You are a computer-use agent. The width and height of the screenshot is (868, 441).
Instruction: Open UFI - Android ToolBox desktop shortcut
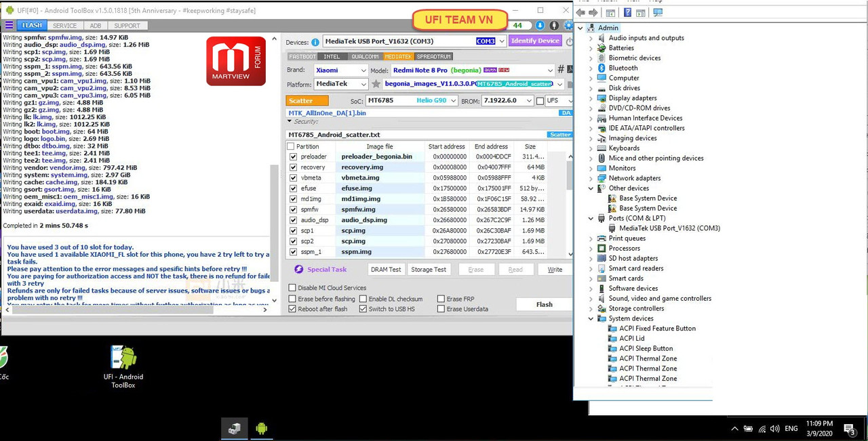123,366
